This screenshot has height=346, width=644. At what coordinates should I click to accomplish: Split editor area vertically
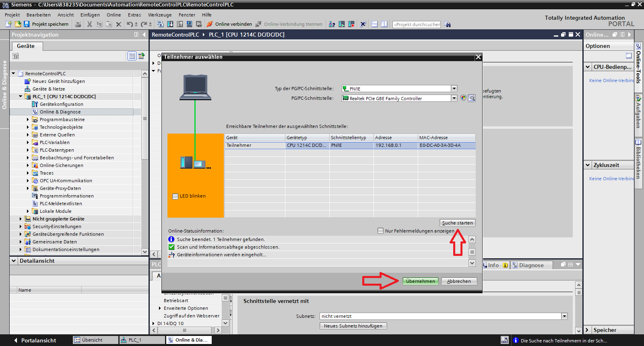[x=384, y=24]
